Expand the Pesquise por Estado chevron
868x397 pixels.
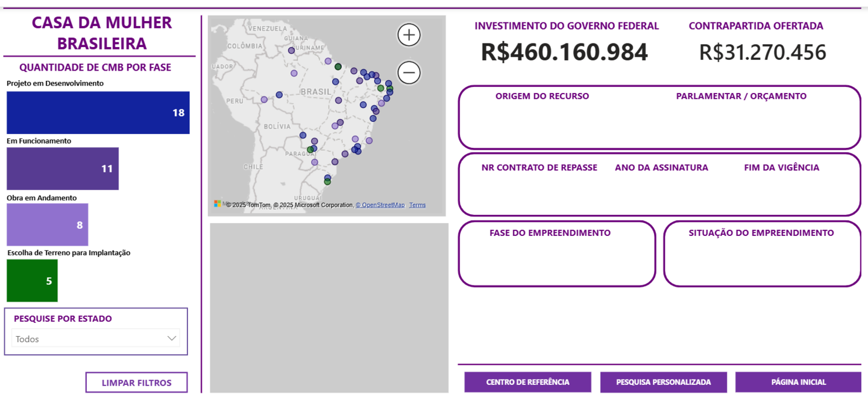click(172, 338)
